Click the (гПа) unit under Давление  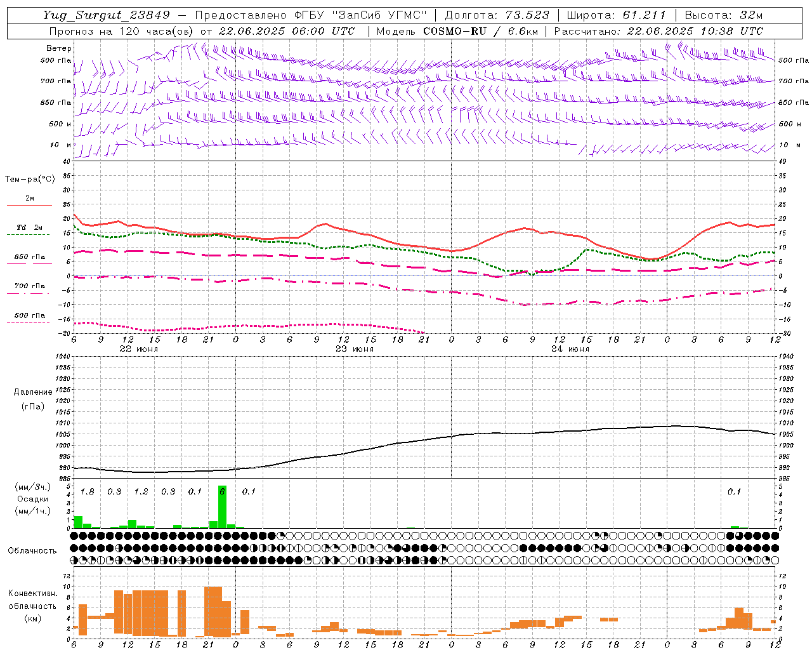click(33, 406)
